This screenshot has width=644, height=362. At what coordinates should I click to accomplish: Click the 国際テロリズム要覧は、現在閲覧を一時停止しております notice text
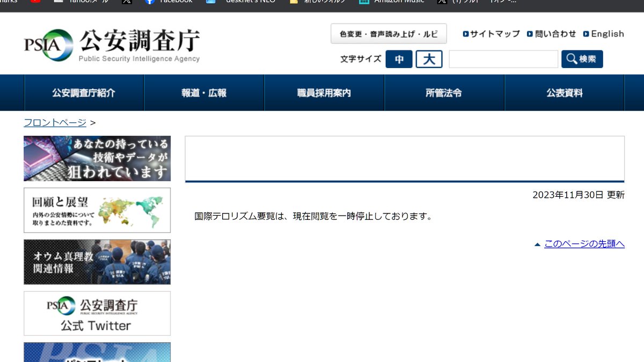click(x=313, y=217)
